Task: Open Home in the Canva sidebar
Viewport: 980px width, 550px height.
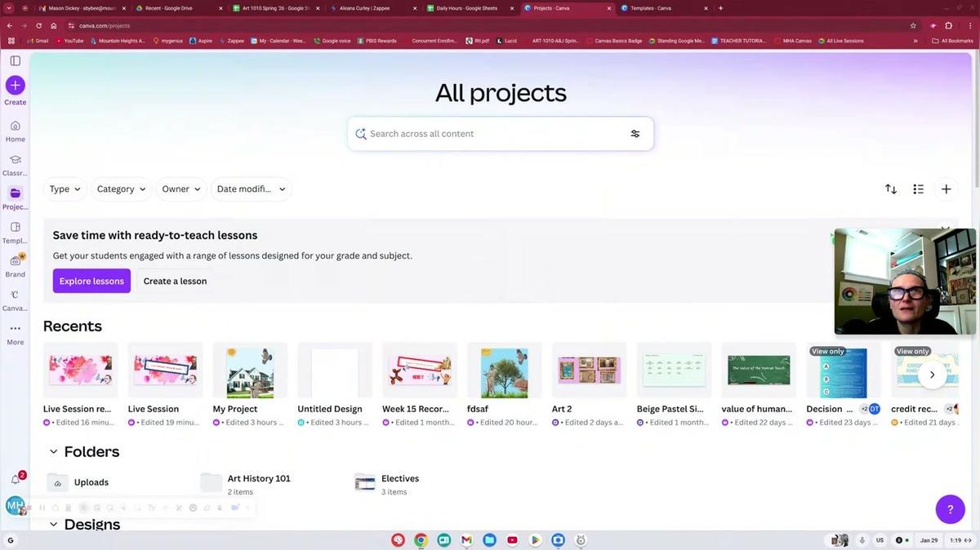Action: [15, 126]
